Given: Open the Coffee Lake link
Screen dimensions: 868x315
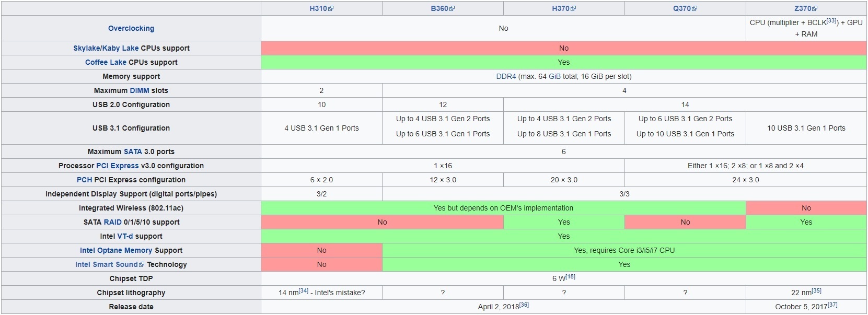Looking at the screenshot, I should [106, 62].
